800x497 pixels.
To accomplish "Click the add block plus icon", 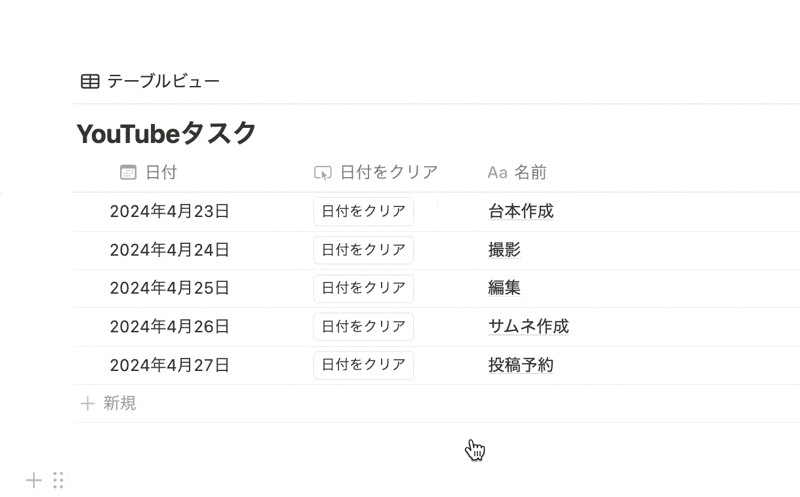I will click(x=34, y=480).
